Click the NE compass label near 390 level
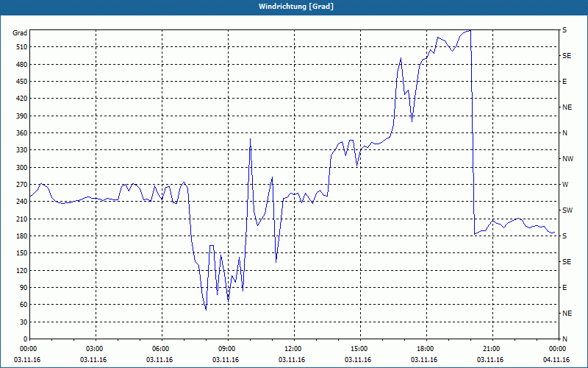 (567, 107)
